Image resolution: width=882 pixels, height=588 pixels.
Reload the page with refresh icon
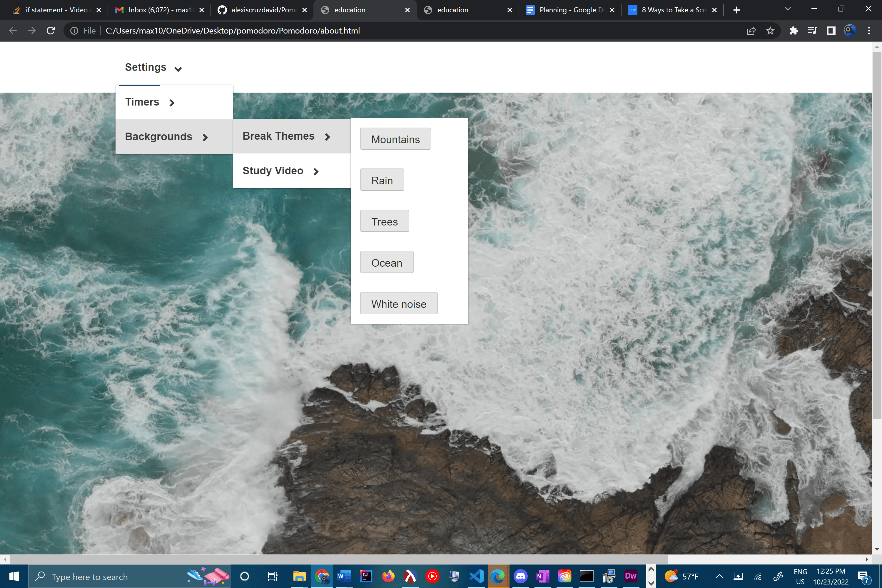tap(51, 31)
